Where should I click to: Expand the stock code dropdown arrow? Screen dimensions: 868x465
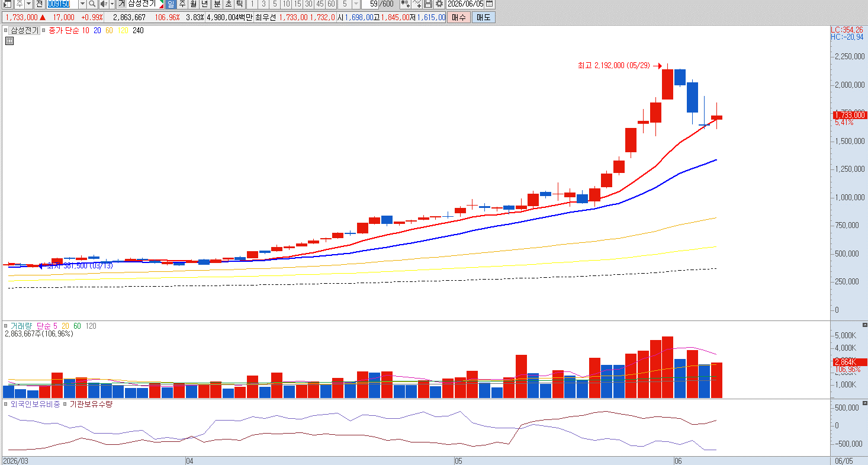[x=82, y=4]
